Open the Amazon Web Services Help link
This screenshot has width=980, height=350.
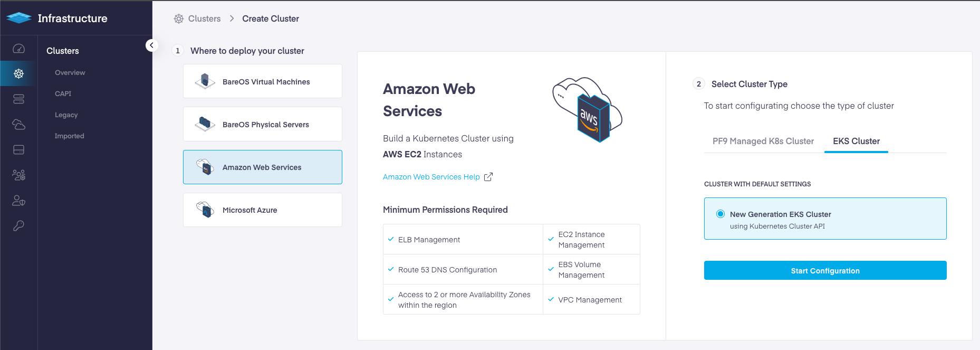coord(431,177)
